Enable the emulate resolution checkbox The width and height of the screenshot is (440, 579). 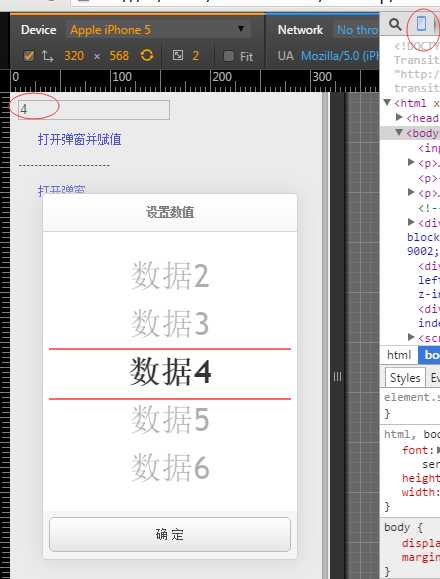point(28,56)
